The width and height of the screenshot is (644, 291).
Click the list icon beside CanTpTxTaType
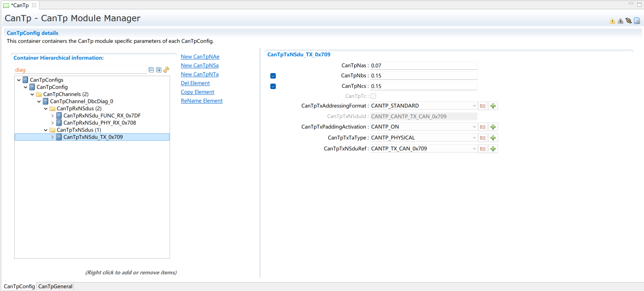pyautogui.click(x=483, y=138)
